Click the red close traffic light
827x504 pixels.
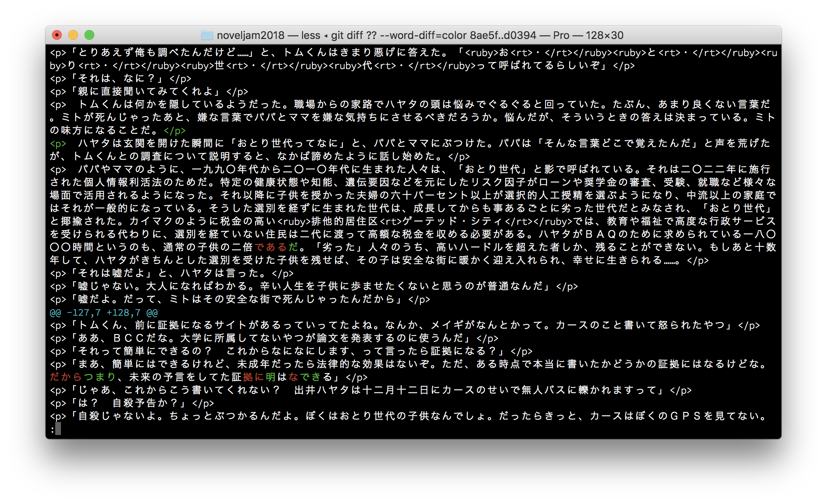click(x=57, y=35)
